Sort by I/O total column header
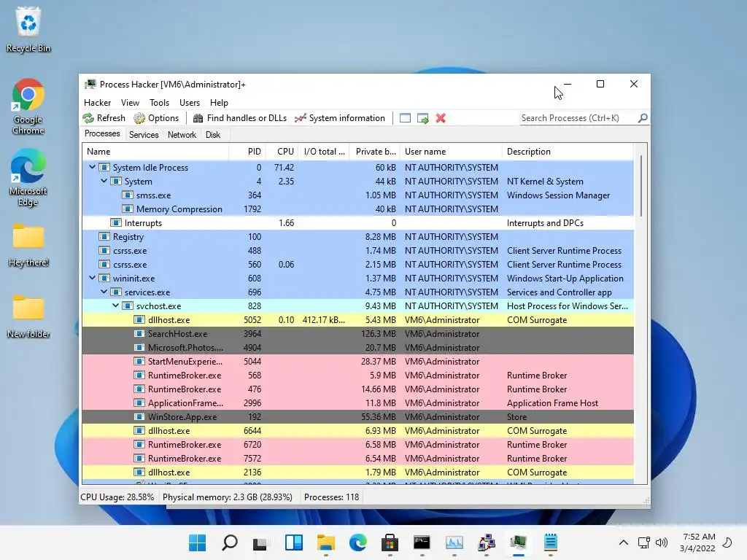Image resolution: width=747 pixels, height=560 pixels. pyautogui.click(x=324, y=152)
